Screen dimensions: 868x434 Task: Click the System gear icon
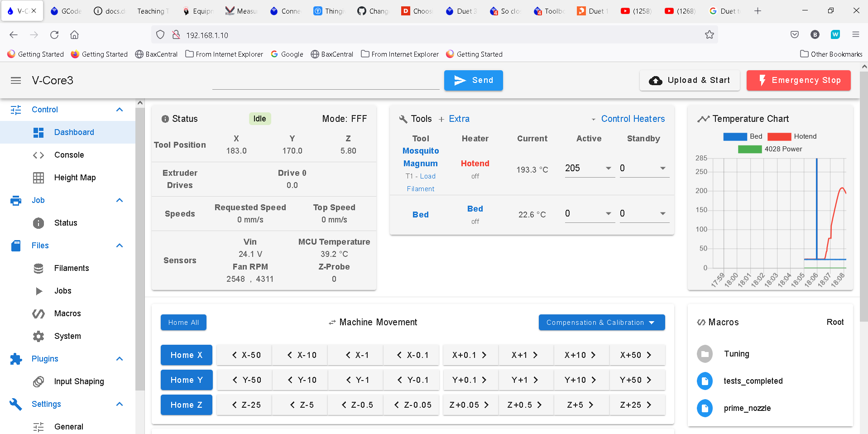click(x=38, y=336)
